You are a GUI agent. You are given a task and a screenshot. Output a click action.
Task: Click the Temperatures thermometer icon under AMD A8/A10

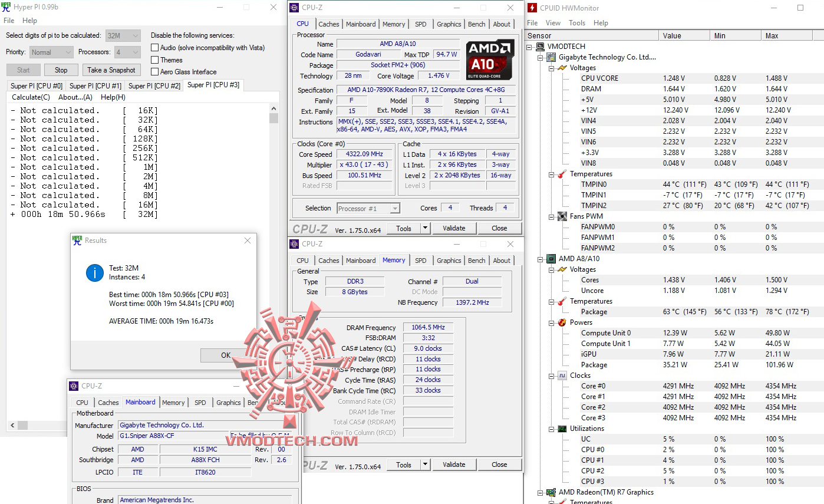click(562, 301)
